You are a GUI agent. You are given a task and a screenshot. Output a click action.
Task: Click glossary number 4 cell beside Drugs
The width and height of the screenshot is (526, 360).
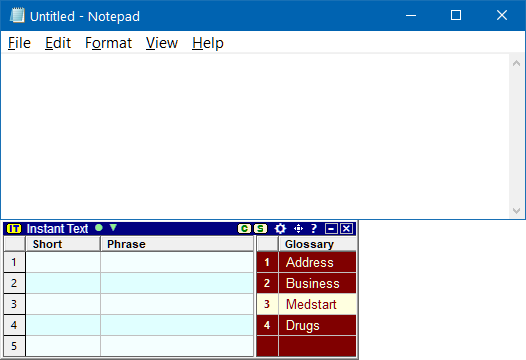[x=267, y=325]
